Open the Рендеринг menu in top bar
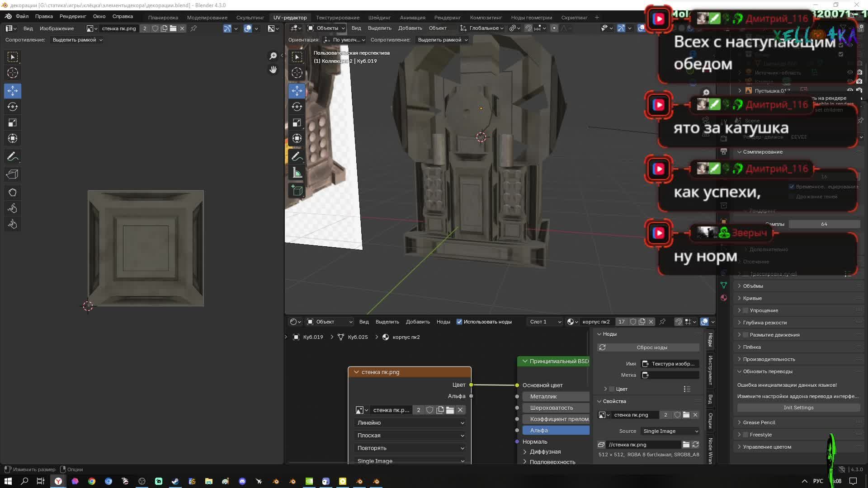This screenshot has height=488, width=868. coord(72,16)
